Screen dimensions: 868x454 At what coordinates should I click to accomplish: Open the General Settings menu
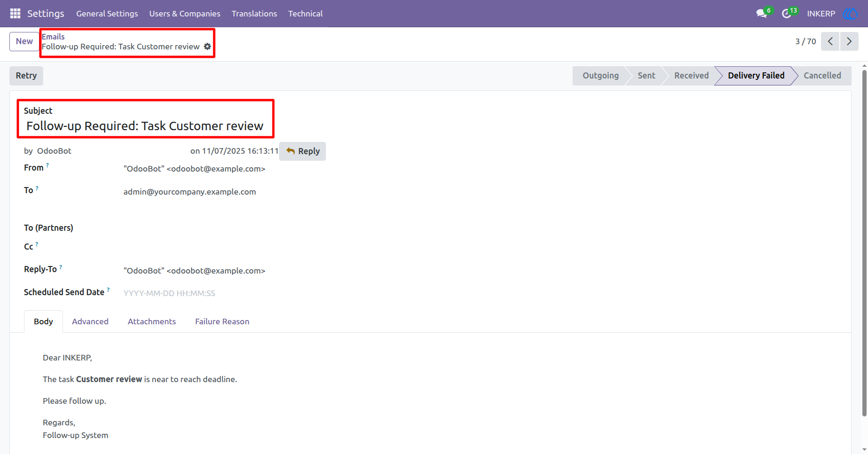pyautogui.click(x=107, y=14)
